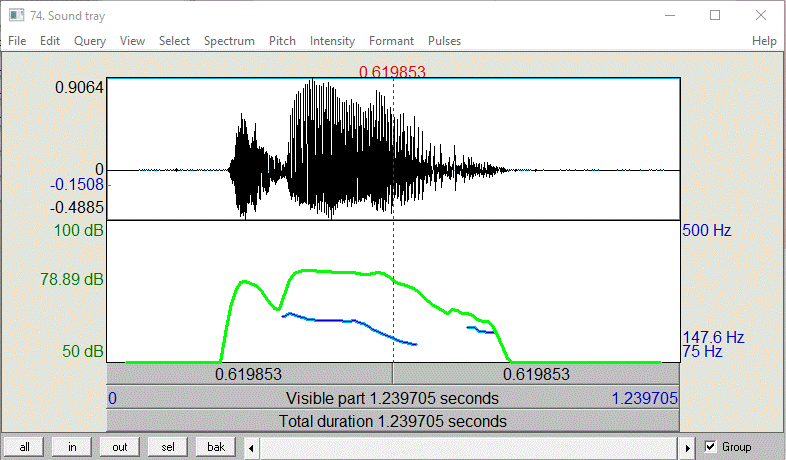Open the Pulses menu
The width and height of the screenshot is (786, 460).
click(444, 41)
